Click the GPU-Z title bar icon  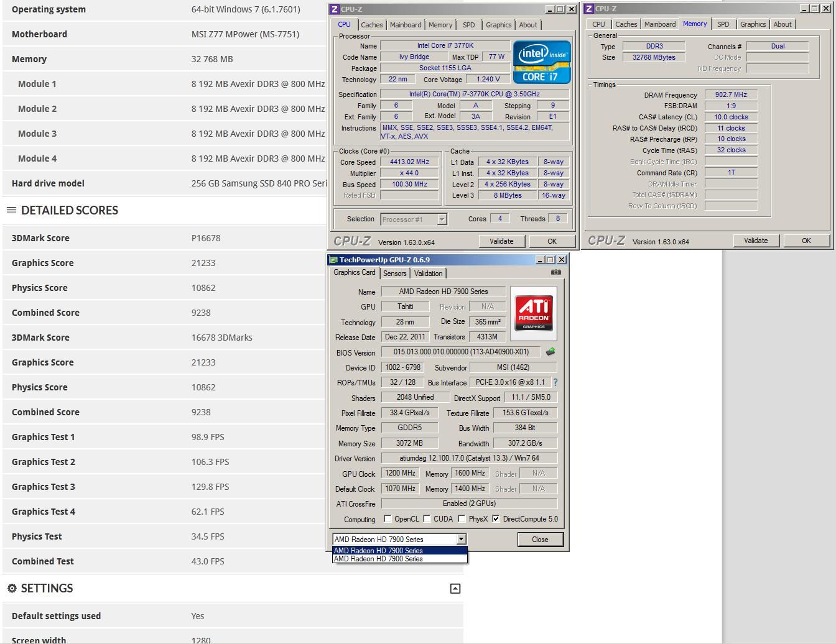tap(334, 260)
